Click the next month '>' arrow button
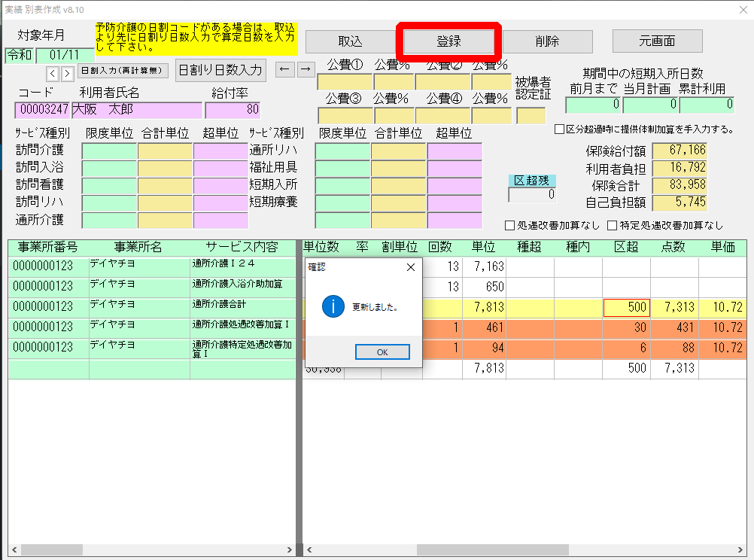Image resolution: width=754 pixels, height=560 pixels. [x=65, y=73]
